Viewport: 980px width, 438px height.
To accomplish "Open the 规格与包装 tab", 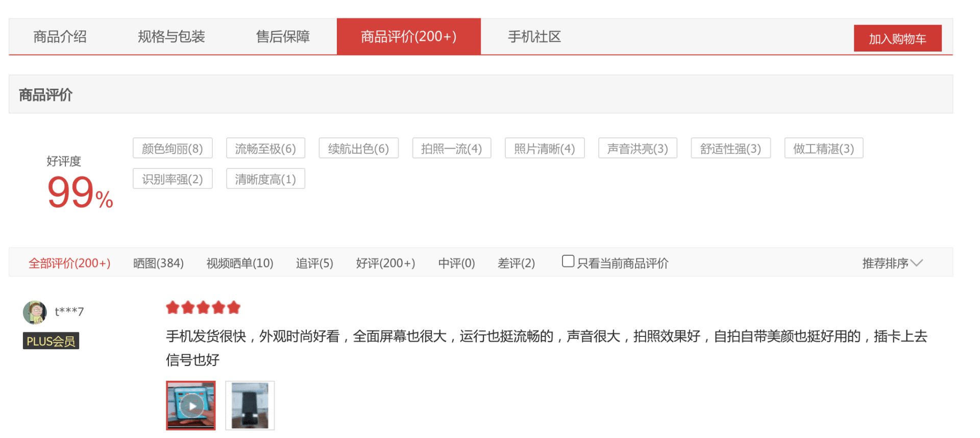I will click(171, 37).
